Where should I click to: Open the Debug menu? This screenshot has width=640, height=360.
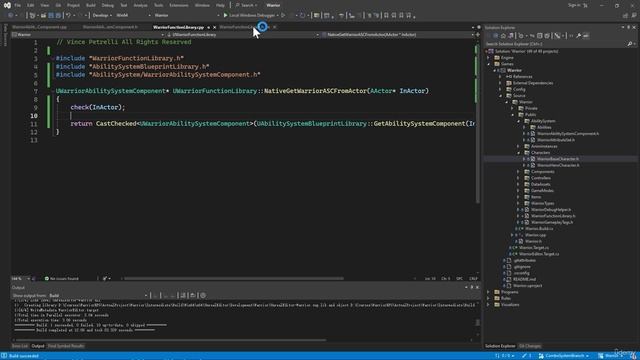[x=108, y=5]
